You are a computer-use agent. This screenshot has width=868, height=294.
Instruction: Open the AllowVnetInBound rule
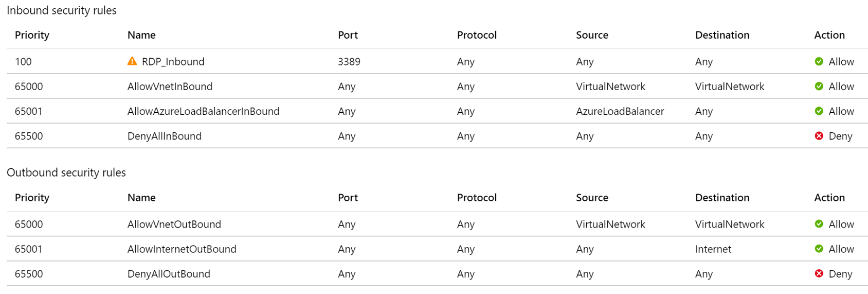click(x=170, y=87)
